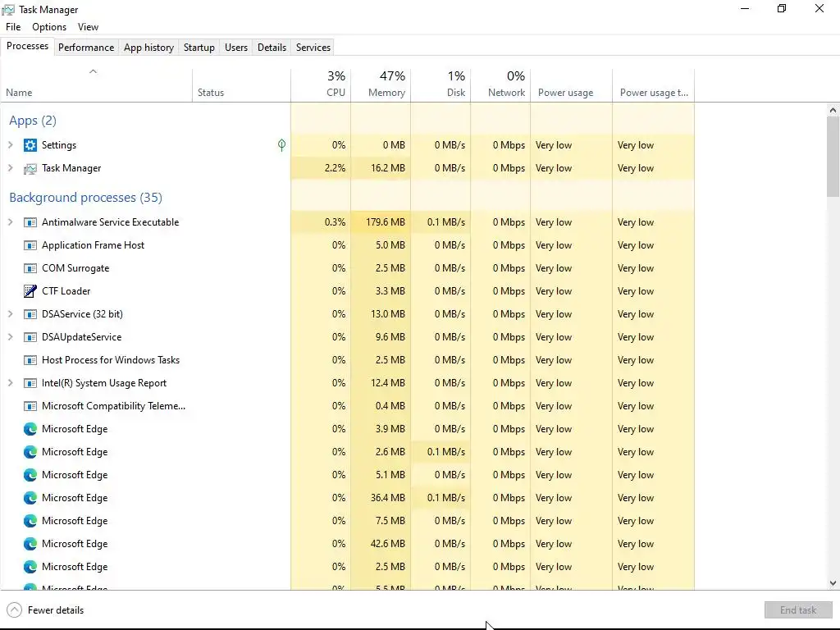Click the Apps (2) group heading
Image resolution: width=840 pixels, height=630 pixels.
(33, 121)
